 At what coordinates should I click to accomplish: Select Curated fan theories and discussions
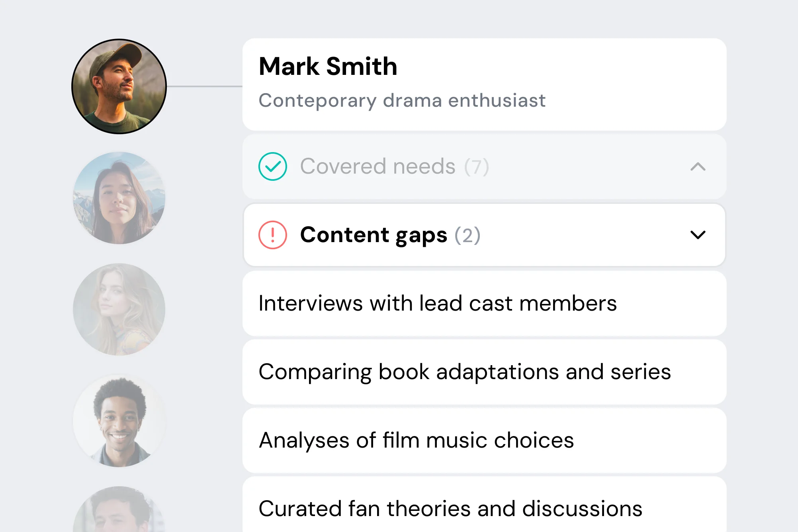coord(450,509)
